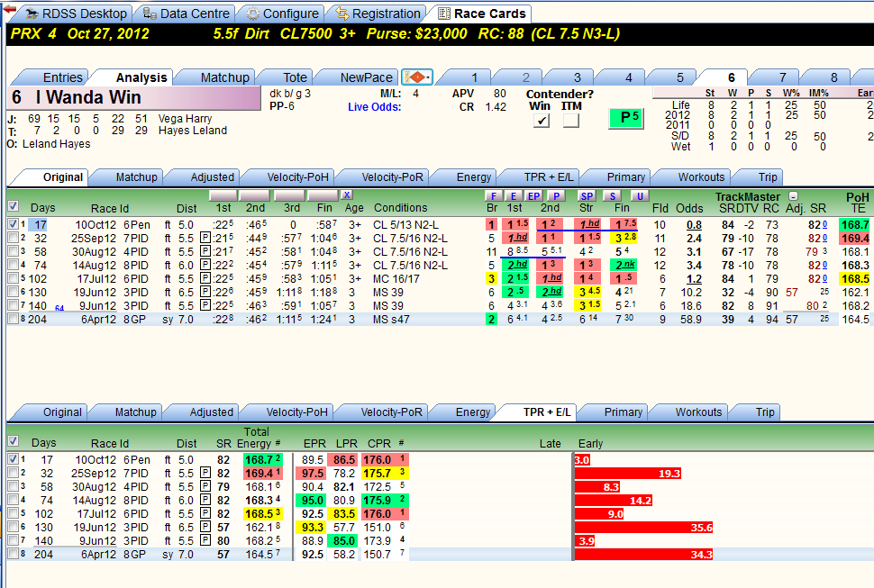This screenshot has height=588, width=874.
Task: Click underlined odds 1.2 in 17Jul12 row
Action: coord(694,279)
